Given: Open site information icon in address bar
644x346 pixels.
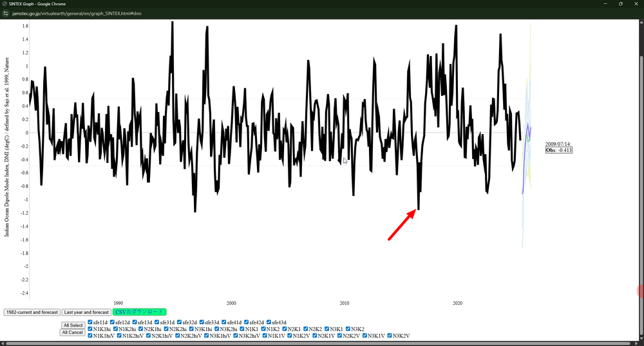Looking at the screenshot, I should pos(5,14).
